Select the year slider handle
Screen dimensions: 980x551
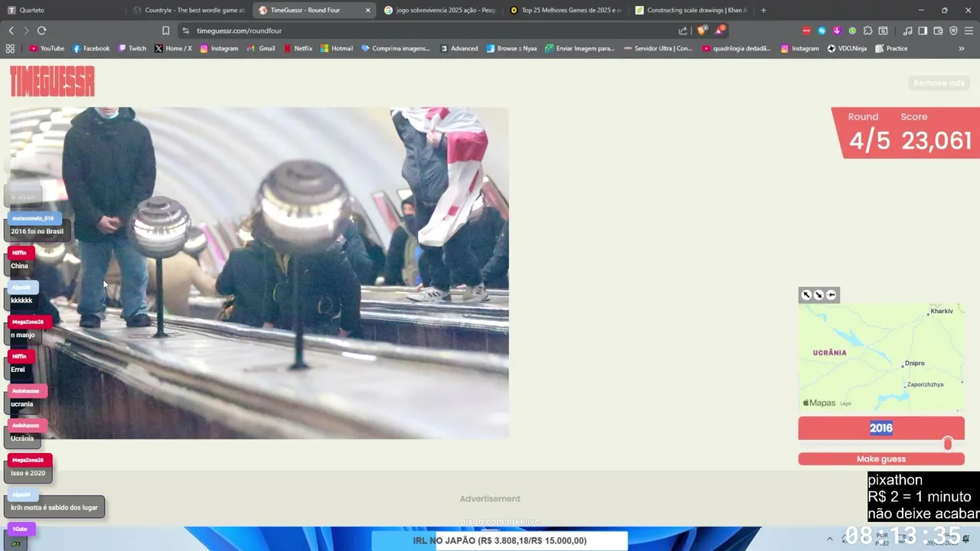coord(948,444)
